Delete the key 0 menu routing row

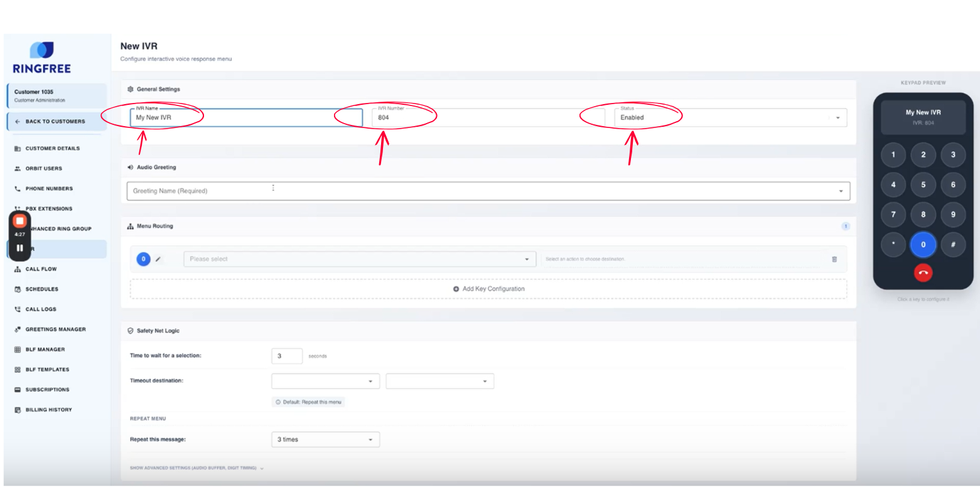pyautogui.click(x=834, y=259)
